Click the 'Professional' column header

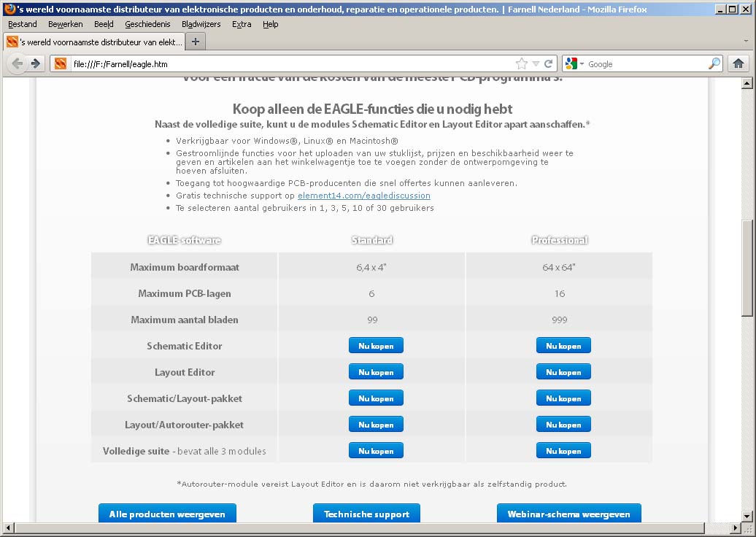coord(559,240)
